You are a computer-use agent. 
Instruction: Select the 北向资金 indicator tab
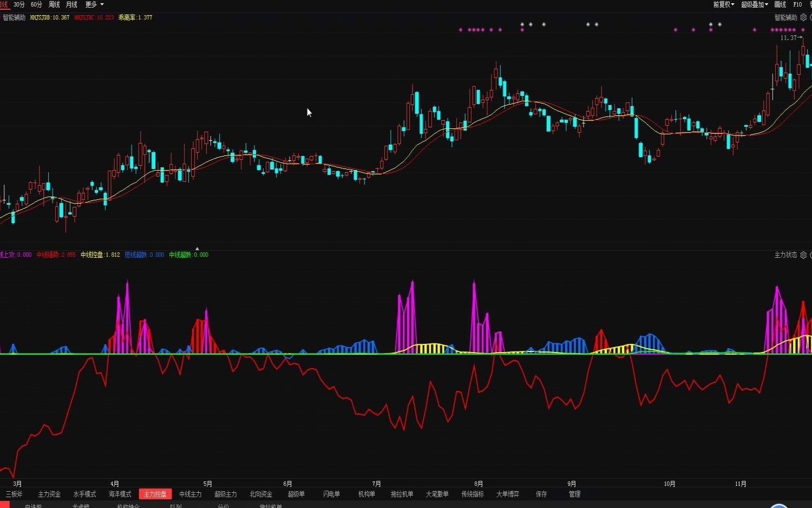tap(261, 494)
